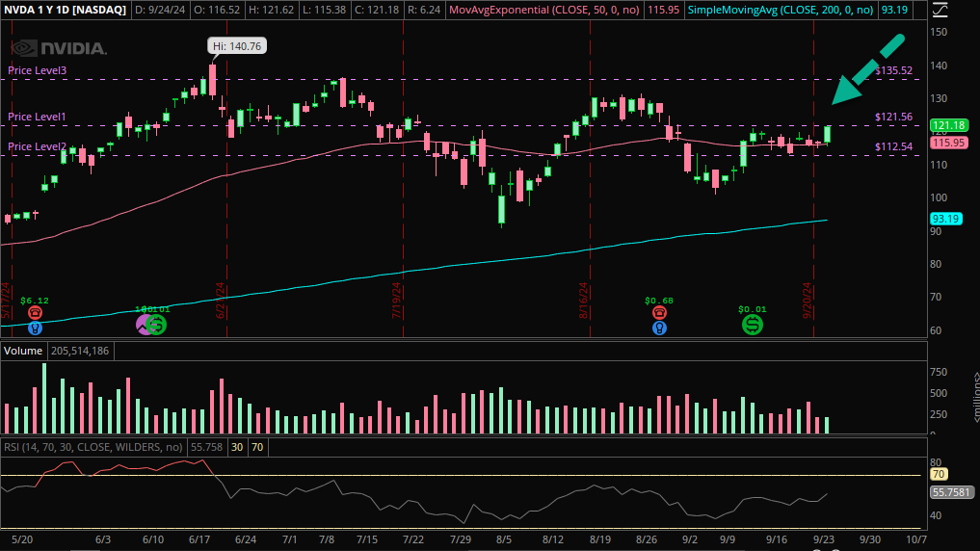Click the green 121.18 last price bubble
This screenshot has width=980, height=551.
949,125
